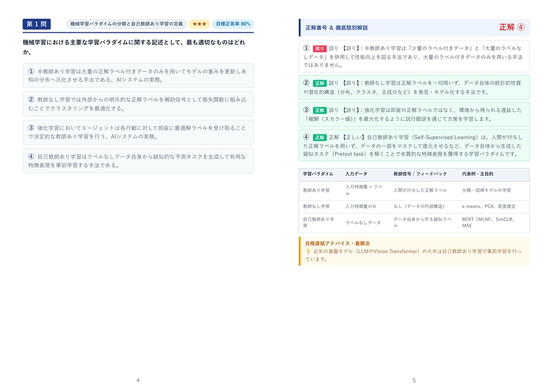This screenshot has height=392, width=552.
Task: Click the 教師信号 / フィードバック column header
Action: [x=420, y=174]
